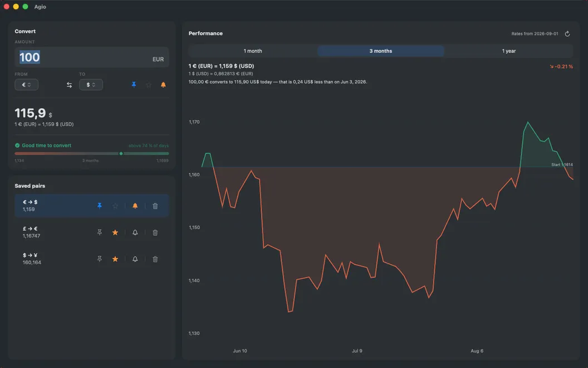Click the Jul 9 axis label

(357, 351)
